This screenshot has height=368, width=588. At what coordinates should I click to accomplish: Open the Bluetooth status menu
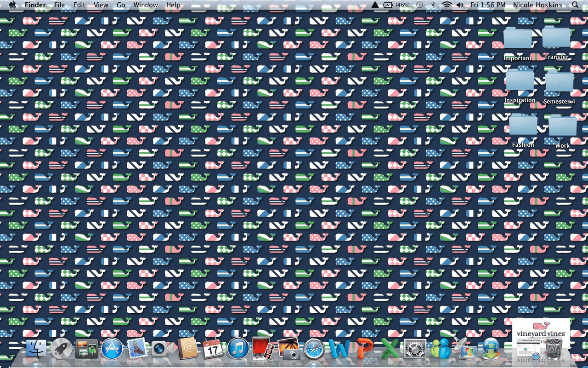[x=433, y=5]
